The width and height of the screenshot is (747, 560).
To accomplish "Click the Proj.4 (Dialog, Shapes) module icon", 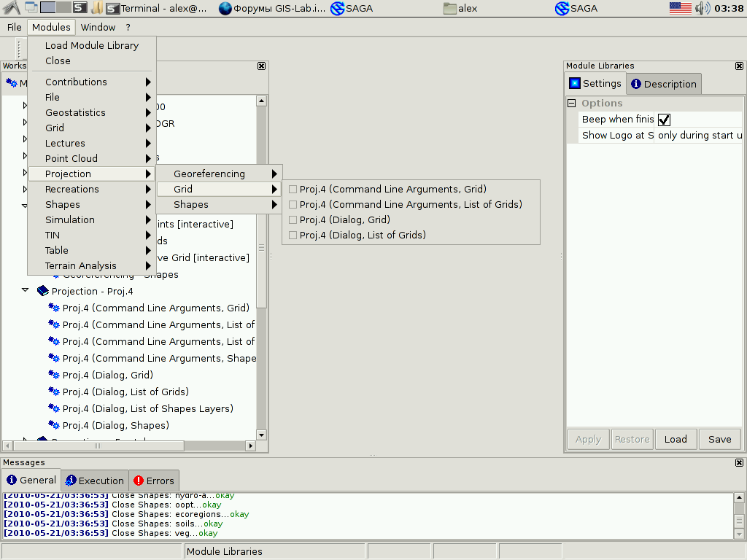I will point(53,425).
